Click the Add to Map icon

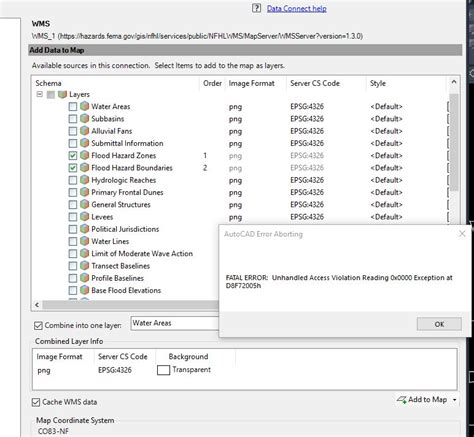[401, 399]
